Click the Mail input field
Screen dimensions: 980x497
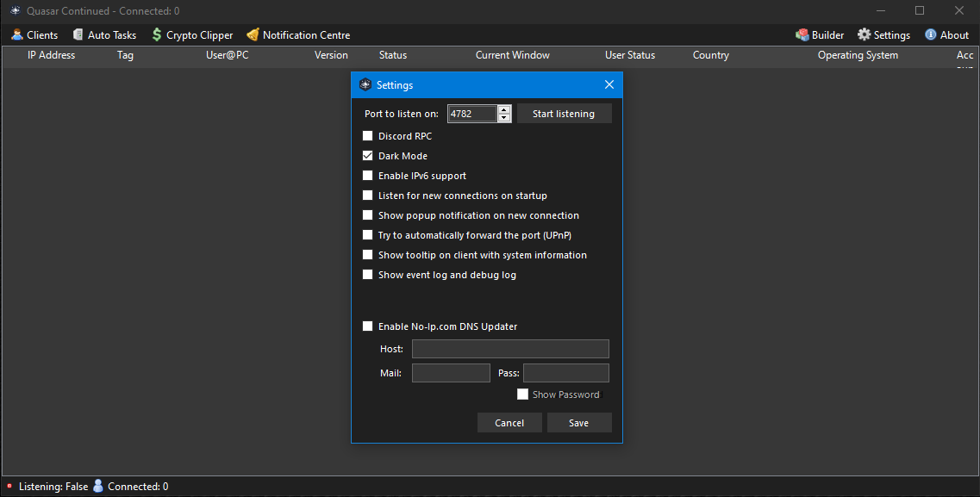(451, 373)
